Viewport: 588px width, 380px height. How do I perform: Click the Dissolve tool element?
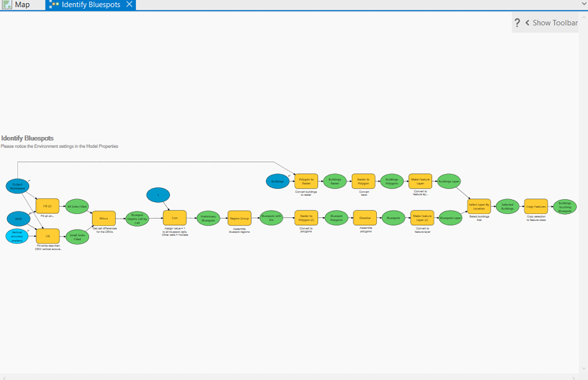point(365,218)
